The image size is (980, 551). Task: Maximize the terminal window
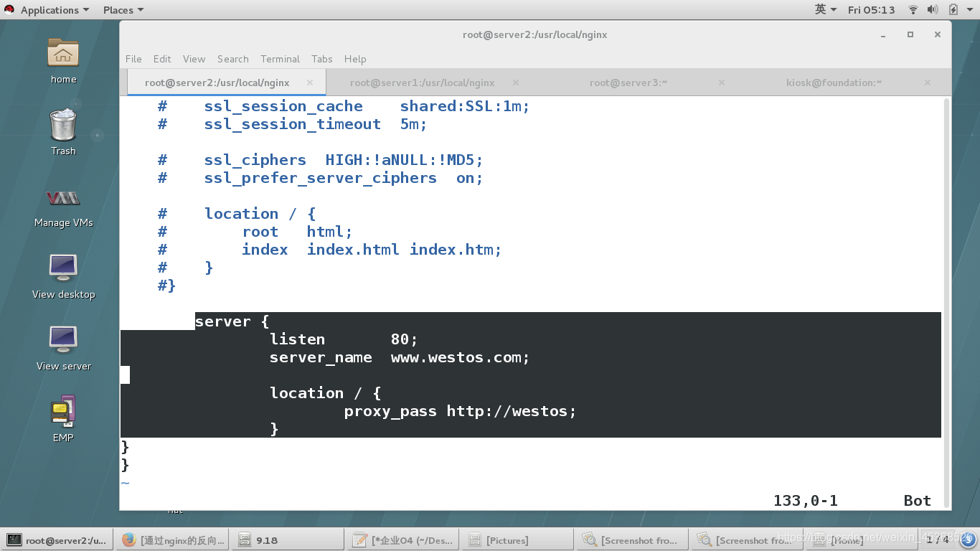910,34
